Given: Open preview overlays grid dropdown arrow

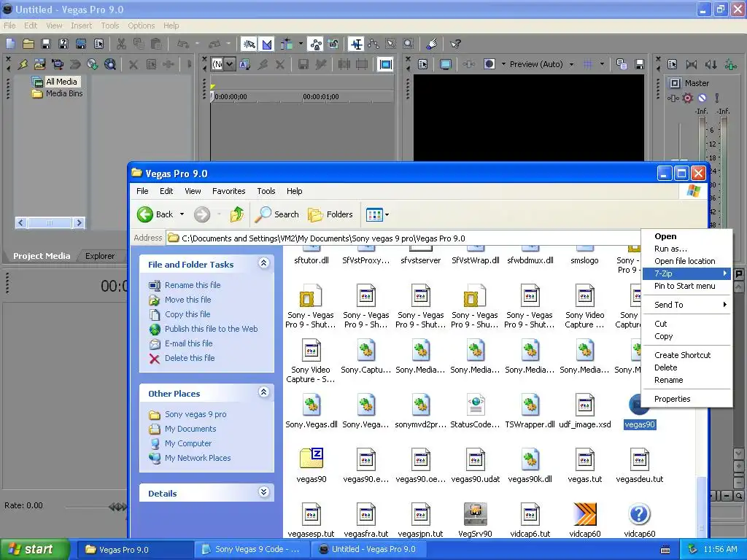Looking at the screenshot, I should point(602,64).
